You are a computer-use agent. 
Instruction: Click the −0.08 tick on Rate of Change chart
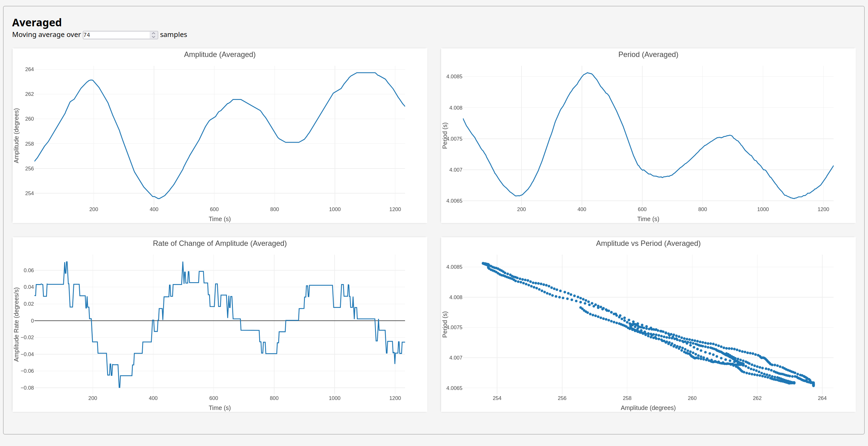tap(27, 388)
